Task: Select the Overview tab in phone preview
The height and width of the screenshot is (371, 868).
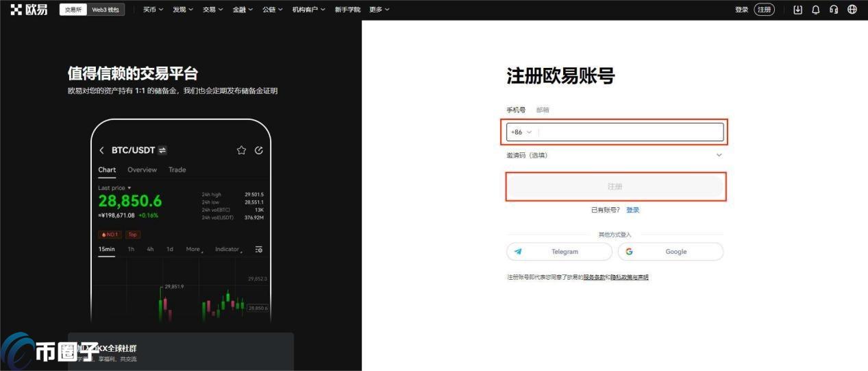Action: (142, 169)
